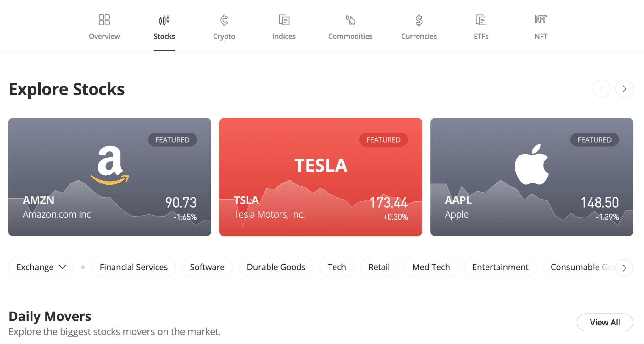Select the Durable Goods category chip
This screenshot has width=644, height=344.
[276, 267]
